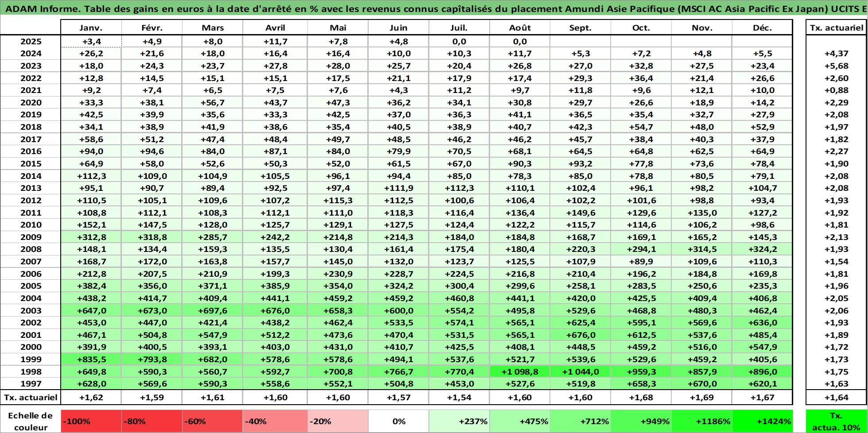The image size is (868, 433).
Task: Select cell +670,0 for November 1997
Action: (702, 384)
